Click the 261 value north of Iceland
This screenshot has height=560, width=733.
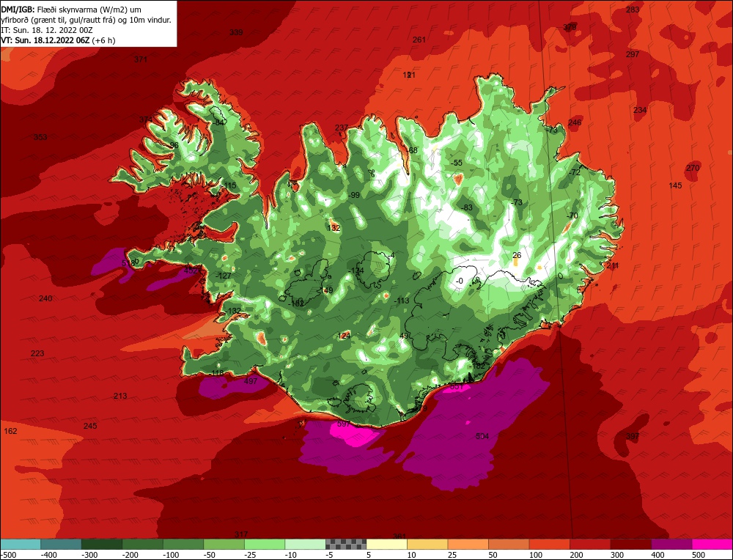click(419, 40)
